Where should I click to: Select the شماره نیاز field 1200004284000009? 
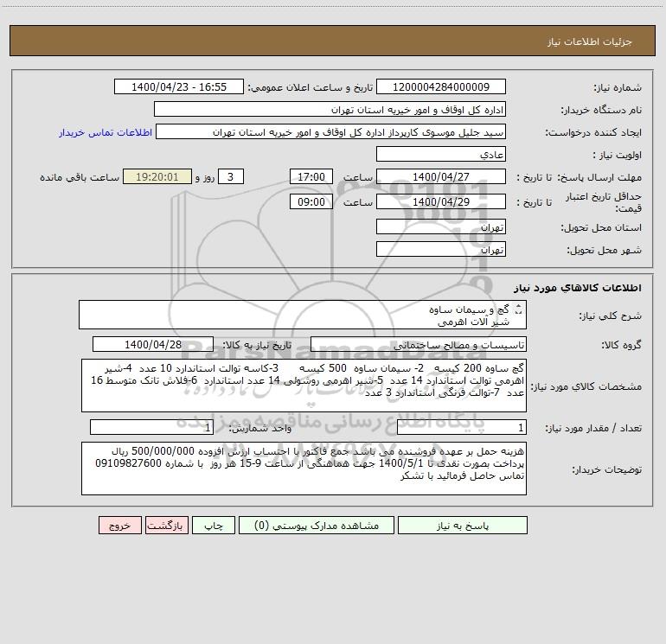441,86
